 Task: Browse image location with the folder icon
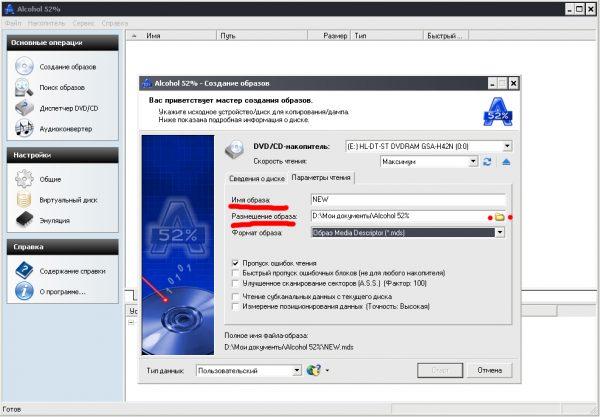[499, 217]
